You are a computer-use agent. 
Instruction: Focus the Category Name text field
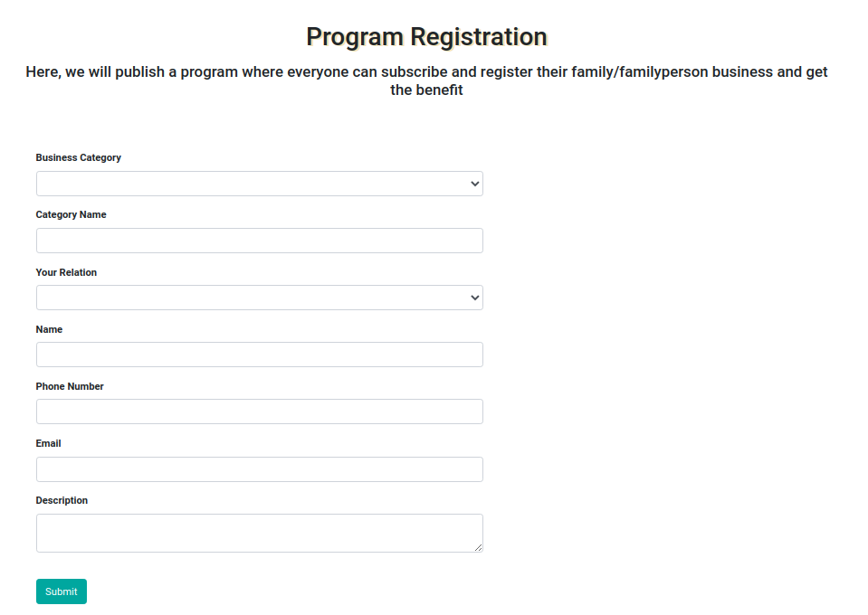point(259,241)
